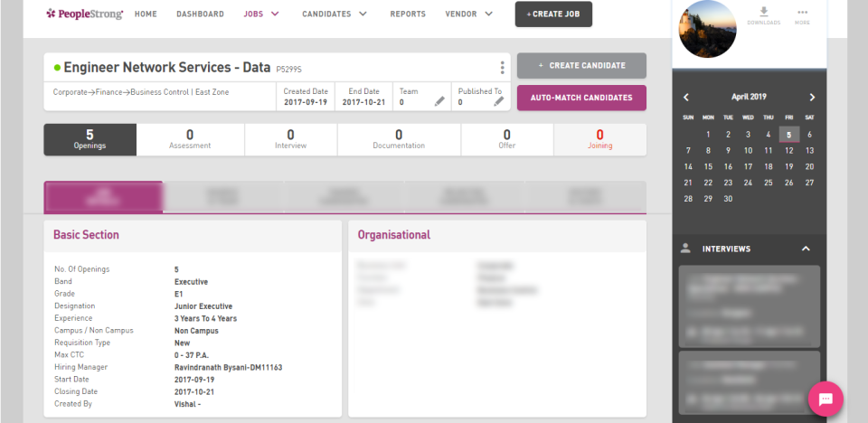Viewport: 868px width, 423px height.
Task: Click the Max CTC value 0 - 37 P.A.
Action: click(x=192, y=355)
